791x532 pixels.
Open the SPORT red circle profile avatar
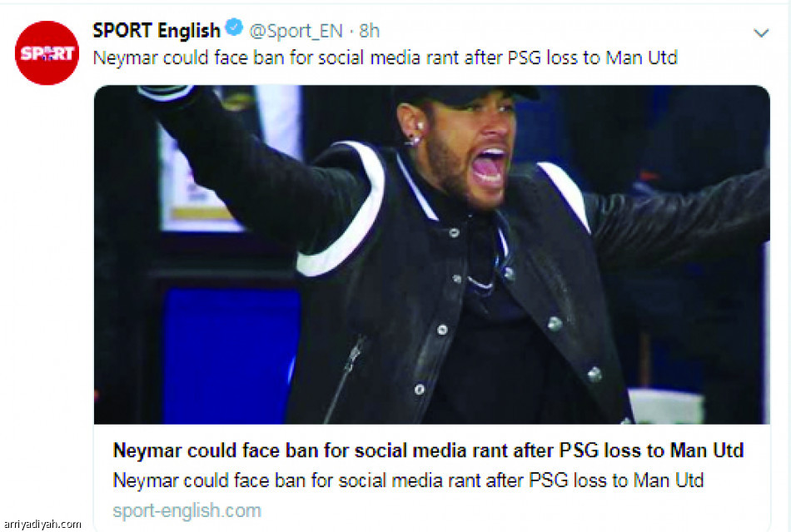47,53
